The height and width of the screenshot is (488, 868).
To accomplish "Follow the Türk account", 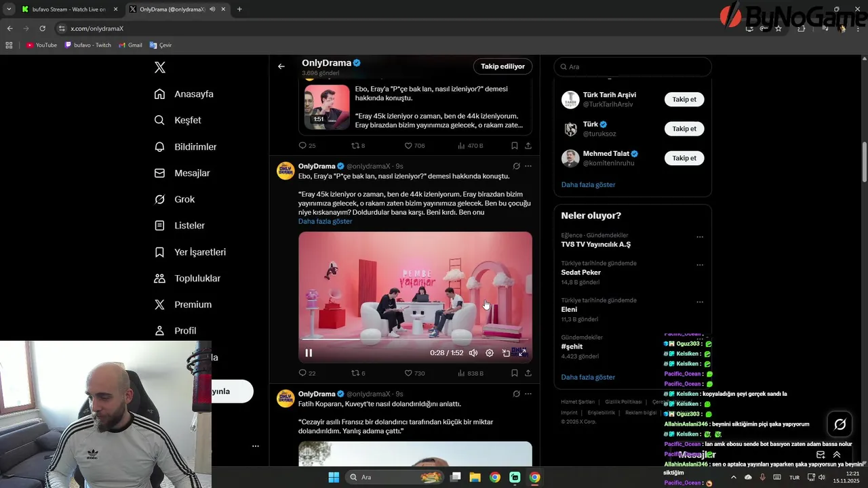I will point(684,129).
